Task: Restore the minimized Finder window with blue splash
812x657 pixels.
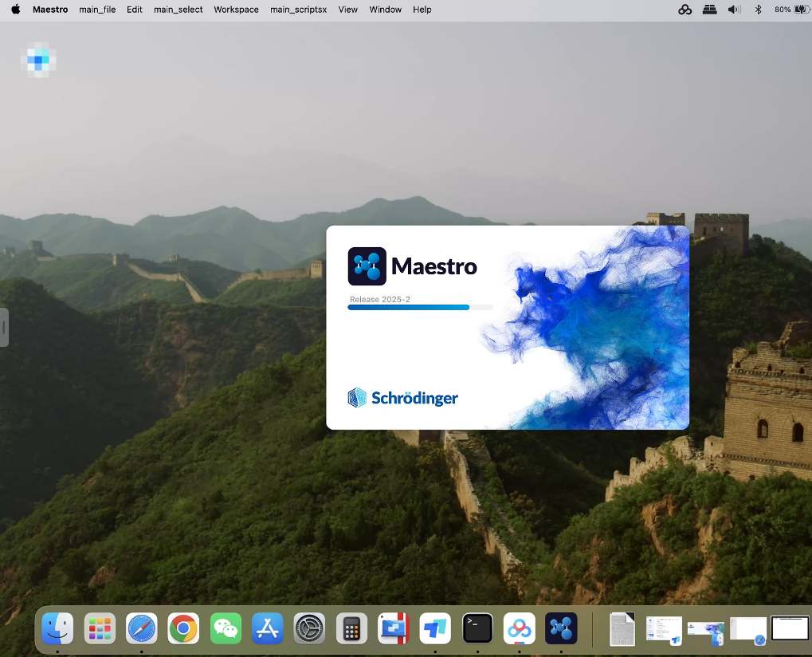Action: tap(706, 632)
